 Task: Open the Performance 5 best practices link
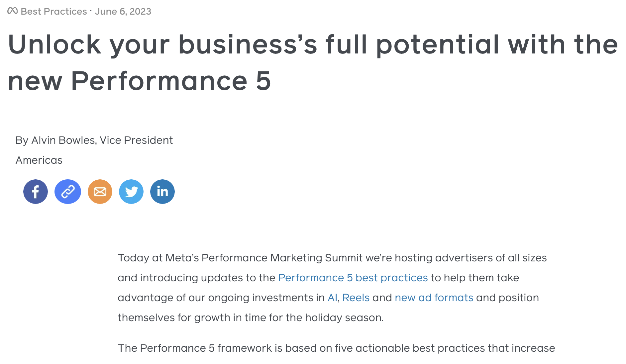point(353,278)
